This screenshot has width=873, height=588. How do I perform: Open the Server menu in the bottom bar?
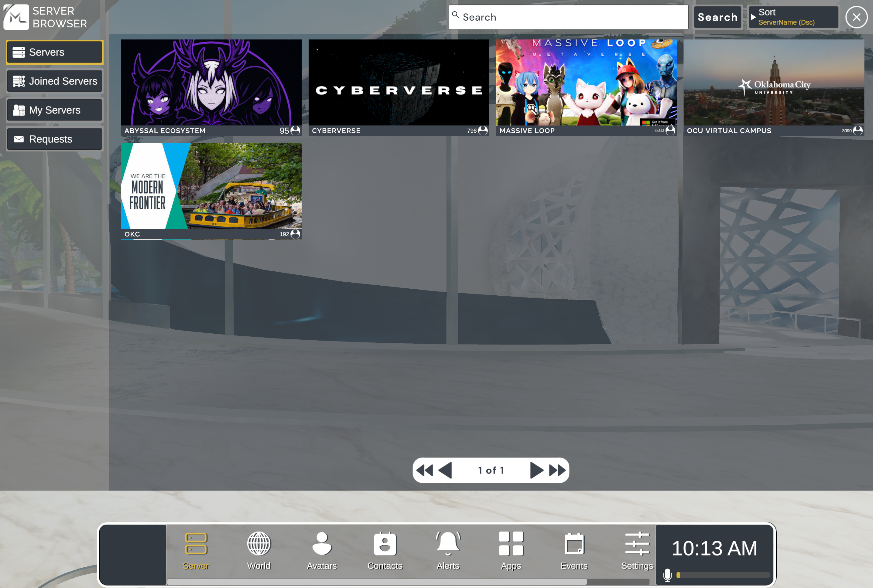click(196, 551)
